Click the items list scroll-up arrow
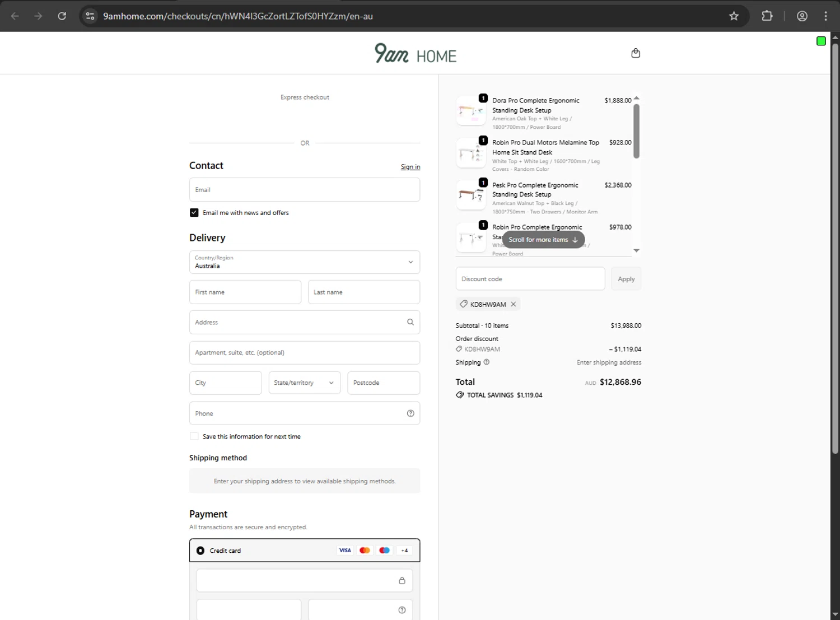 tap(636, 98)
